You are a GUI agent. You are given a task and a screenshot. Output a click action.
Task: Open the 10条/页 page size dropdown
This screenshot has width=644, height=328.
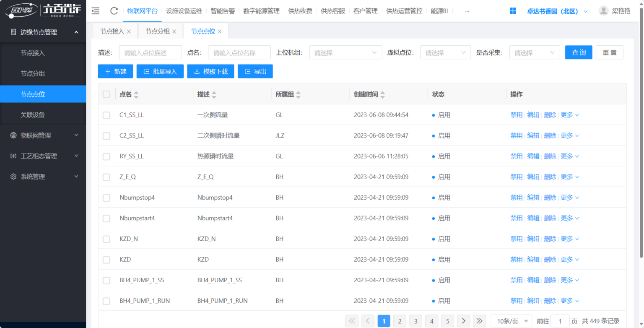pyautogui.click(x=511, y=321)
